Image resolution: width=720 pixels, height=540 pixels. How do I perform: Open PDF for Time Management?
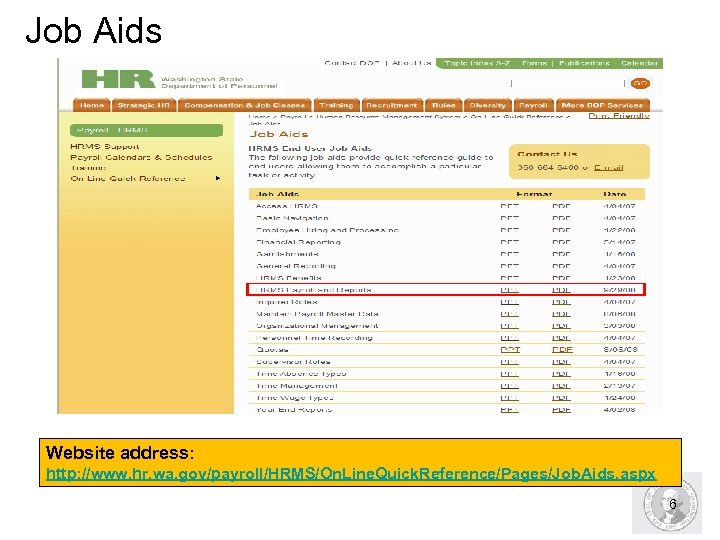tap(561, 386)
